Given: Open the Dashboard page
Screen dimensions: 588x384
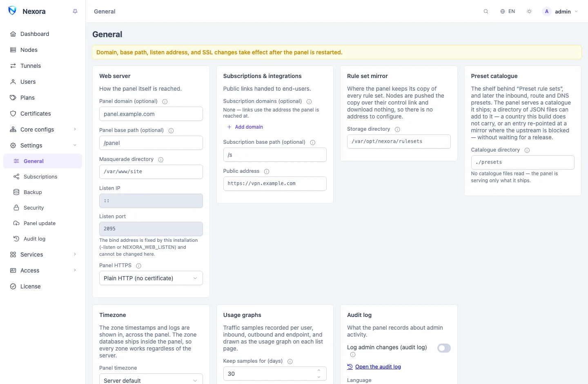Looking at the screenshot, I should pyautogui.click(x=43, y=34).
